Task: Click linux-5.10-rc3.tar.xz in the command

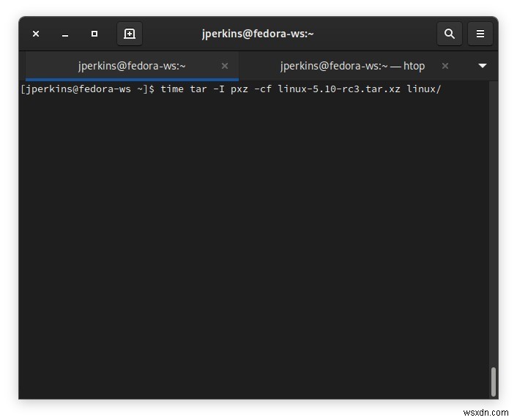Action: point(339,89)
